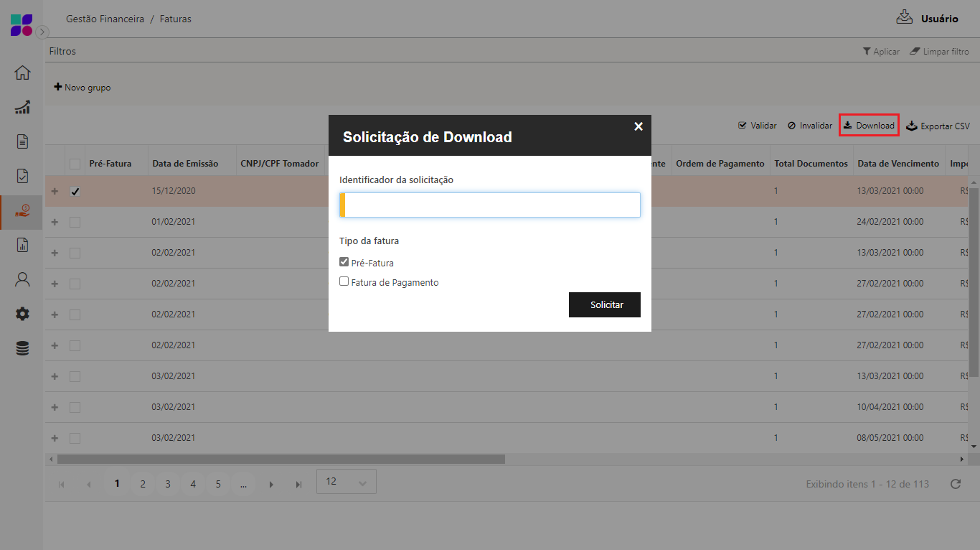
Task: Click the settings gear sidebar icon
Action: tap(22, 314)
